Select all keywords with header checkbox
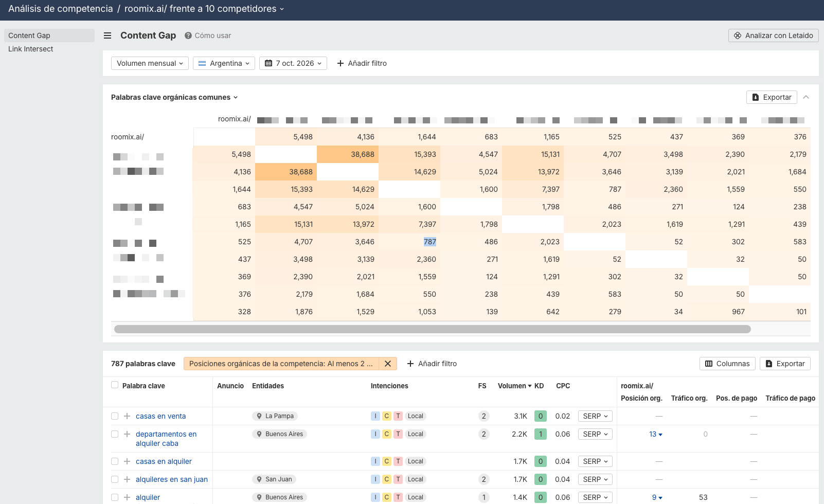The height and width of the screenshot is (504, 824). click(x=115, y=385)
